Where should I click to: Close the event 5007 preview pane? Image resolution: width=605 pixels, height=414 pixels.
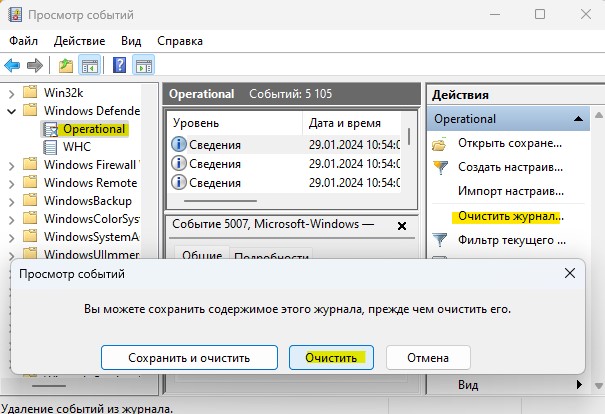point(402,226)
